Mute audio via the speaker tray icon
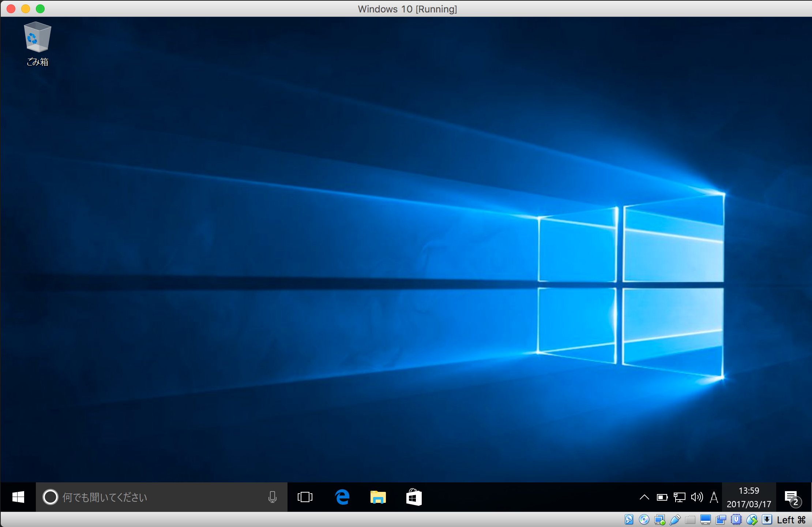The width and height of the screenshot is (812, 527). coord(697,497)
